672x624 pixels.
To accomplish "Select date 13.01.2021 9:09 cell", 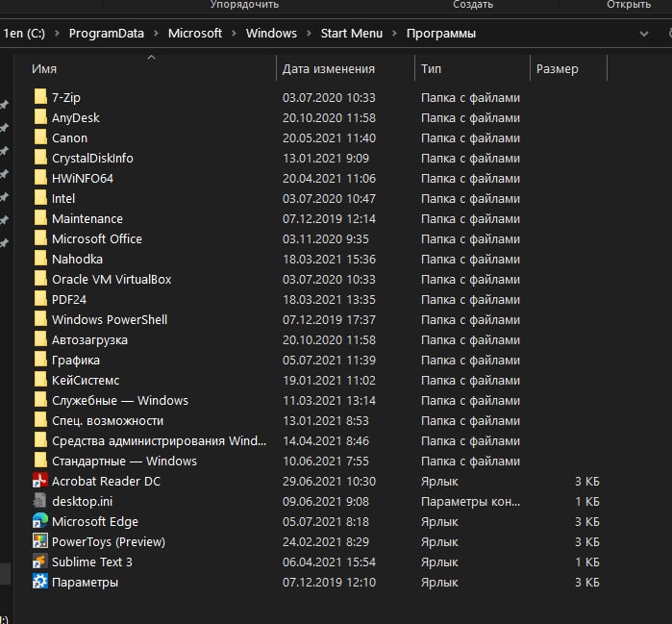I will (x=326, y=158).
